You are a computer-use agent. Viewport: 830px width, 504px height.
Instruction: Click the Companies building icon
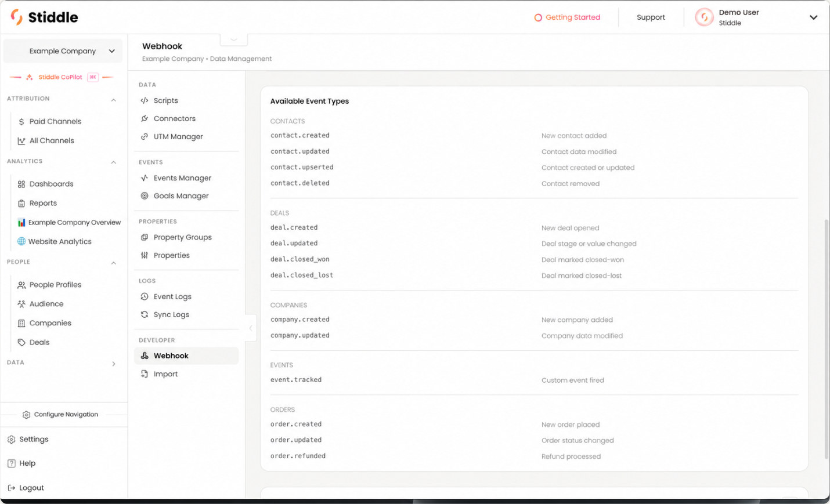point(21,323)
